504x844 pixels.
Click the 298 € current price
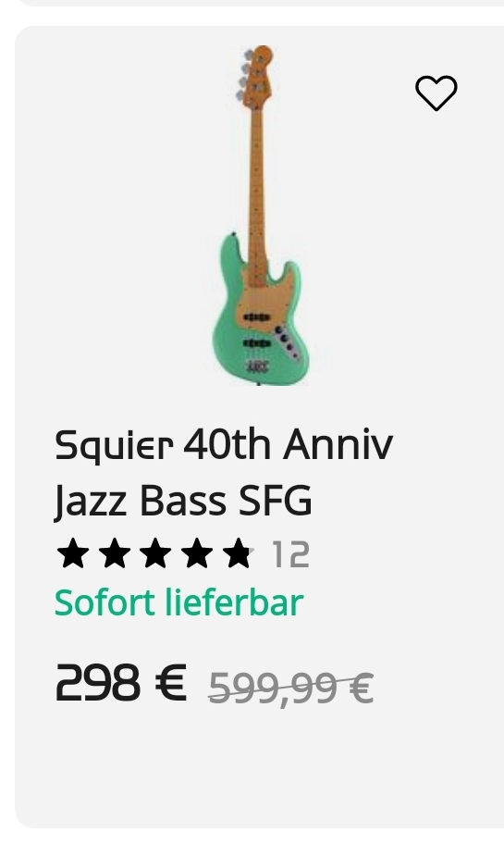pyautogui.click(x=121, y=683)
